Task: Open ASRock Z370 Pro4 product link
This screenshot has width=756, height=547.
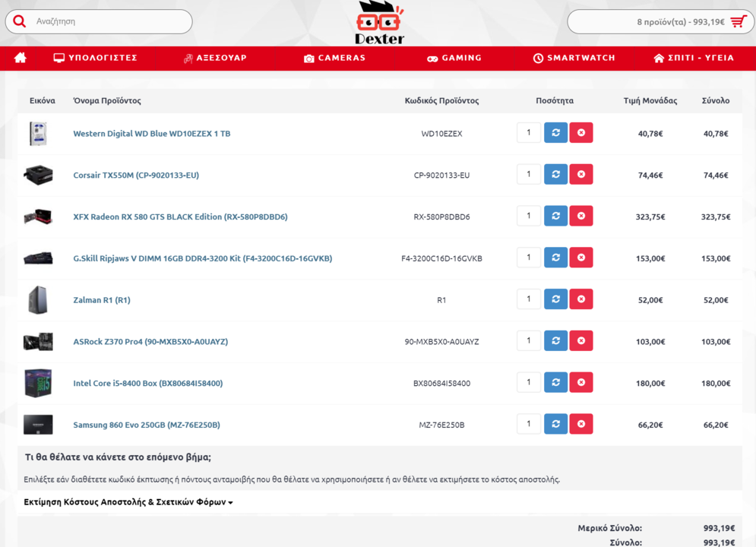Action: (x=150, y=342)
